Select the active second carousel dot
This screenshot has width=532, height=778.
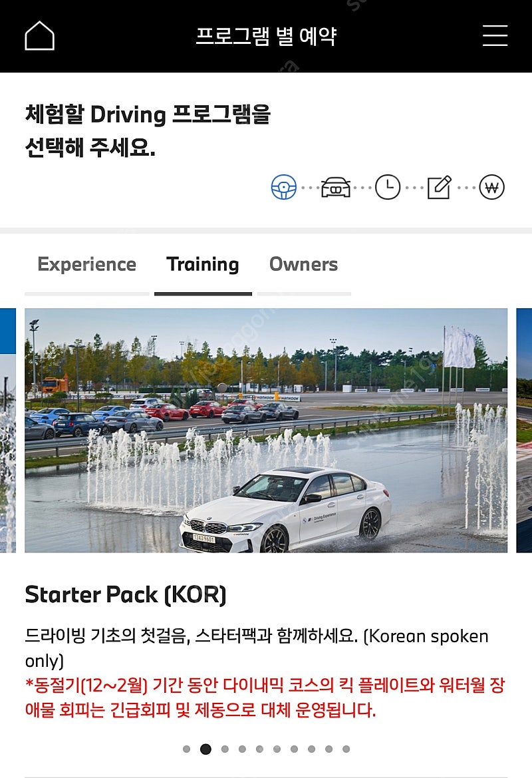[x=205, y=749]
